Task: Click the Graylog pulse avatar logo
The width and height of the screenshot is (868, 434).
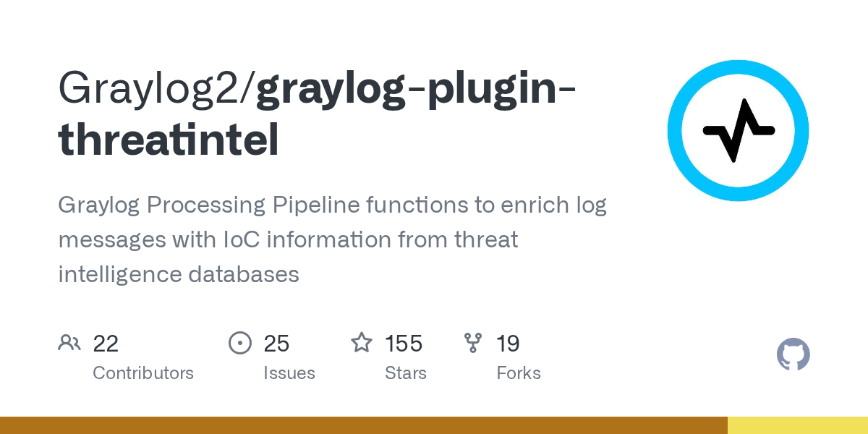Action: (738, 131)
